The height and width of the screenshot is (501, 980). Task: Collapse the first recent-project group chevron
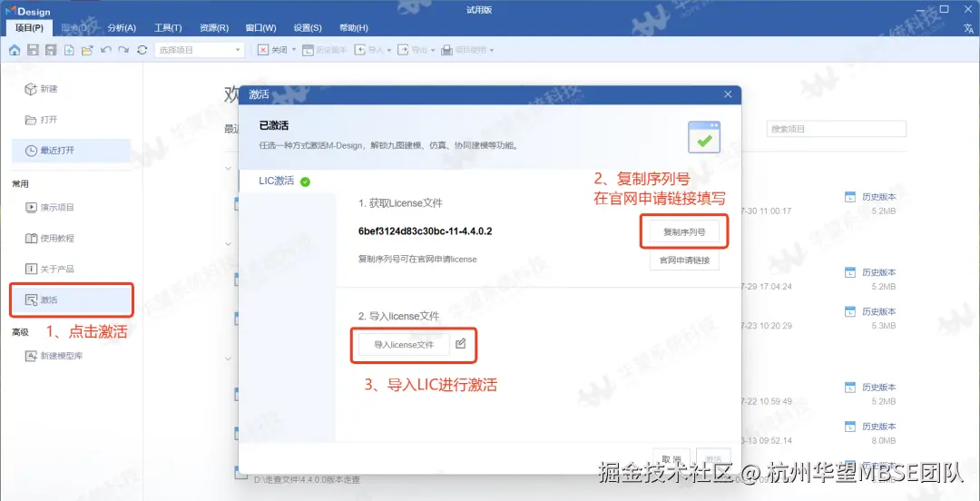[x=228, y=168]
